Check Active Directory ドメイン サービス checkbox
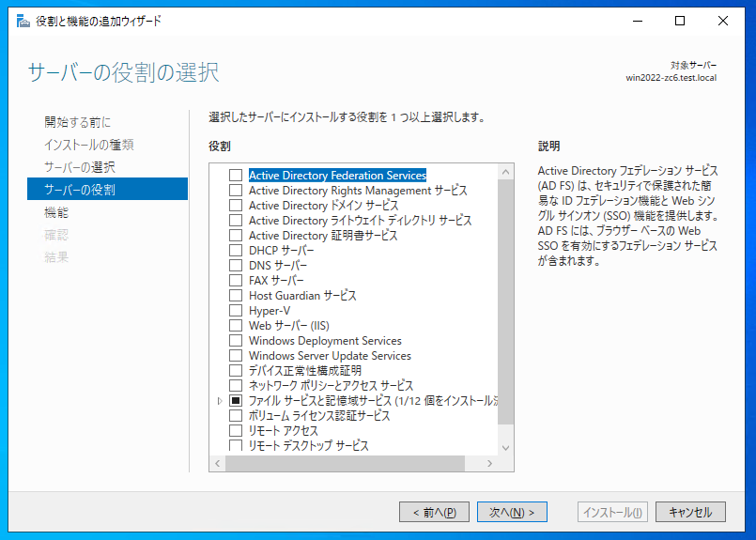This screenshot has width=756, height=540. (x=236, y=205)
